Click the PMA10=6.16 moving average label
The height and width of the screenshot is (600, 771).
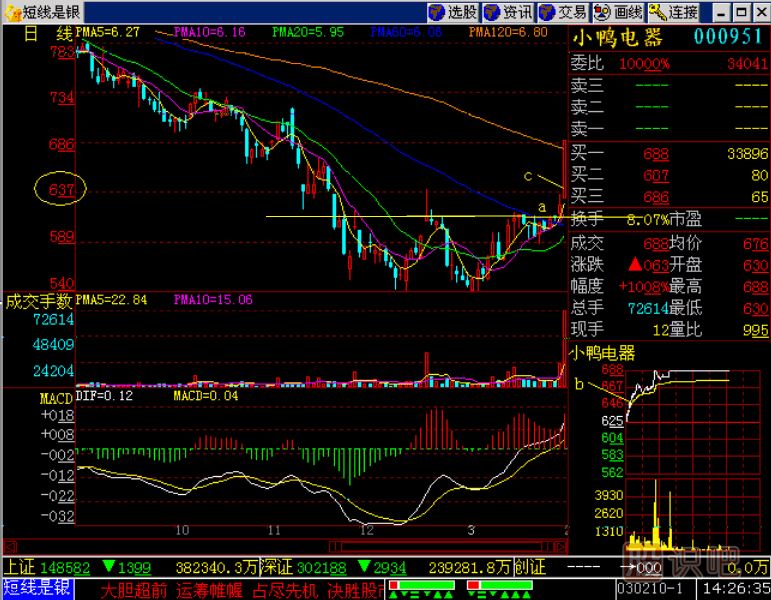[x=210, y=32]
